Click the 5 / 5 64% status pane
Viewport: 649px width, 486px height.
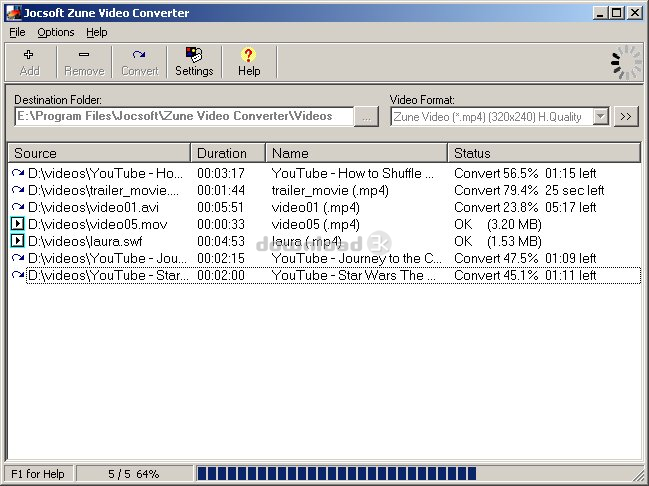click(134, 474)
